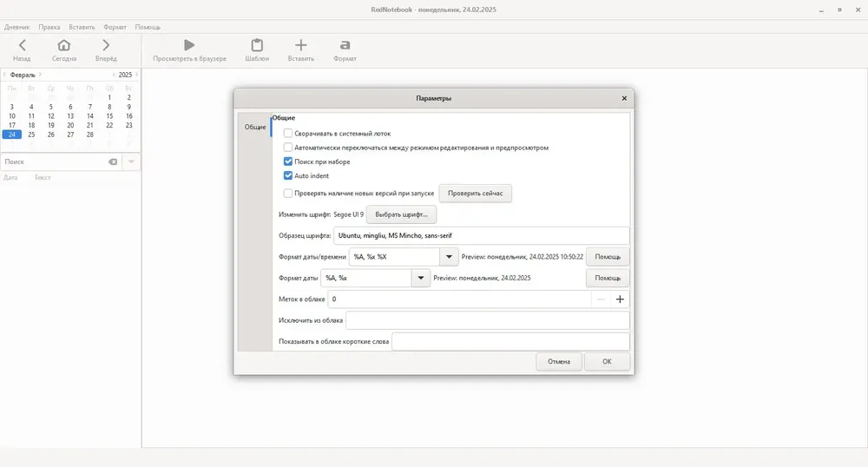Select day 19 in the calendar
The width and height of the screenshot is (868, 467).
click(51, 125)
